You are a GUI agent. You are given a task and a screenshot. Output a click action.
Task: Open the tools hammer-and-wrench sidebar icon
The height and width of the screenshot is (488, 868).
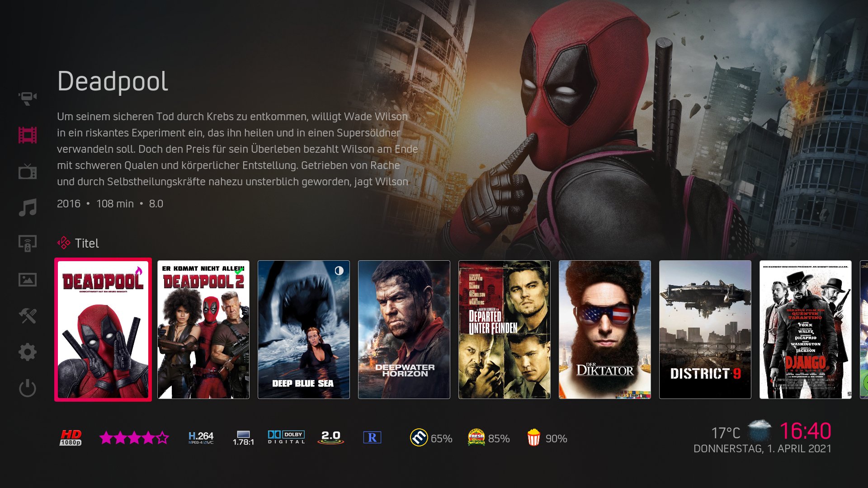coord(28,316)
